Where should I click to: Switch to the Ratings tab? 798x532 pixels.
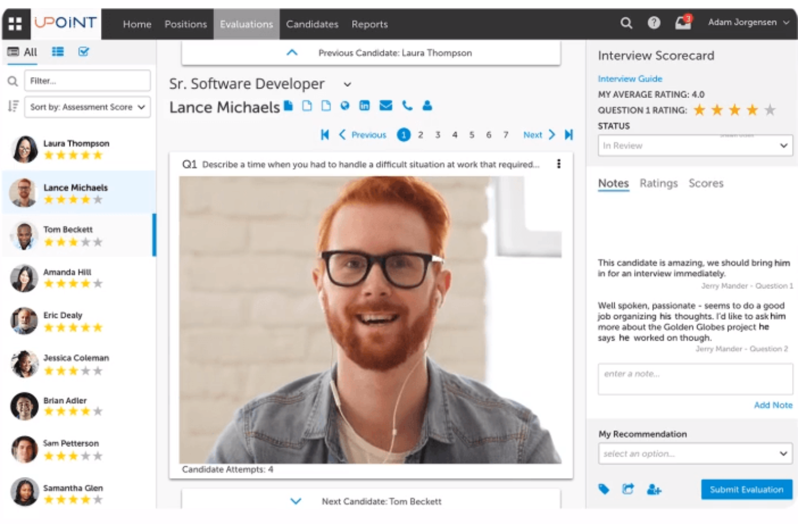pos(658,183)
